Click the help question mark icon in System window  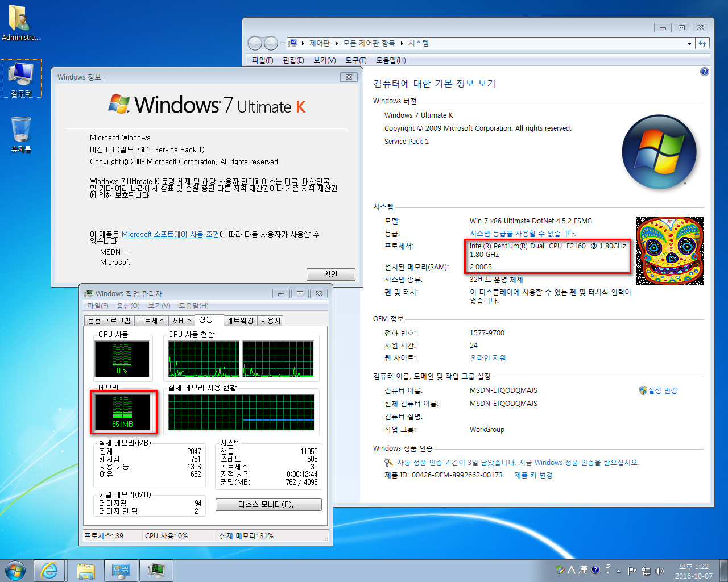tap(705, 72)
